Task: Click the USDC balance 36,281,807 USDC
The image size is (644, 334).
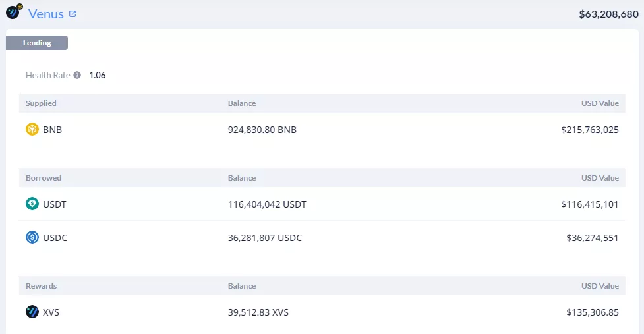Action: [x=265, y=238]
